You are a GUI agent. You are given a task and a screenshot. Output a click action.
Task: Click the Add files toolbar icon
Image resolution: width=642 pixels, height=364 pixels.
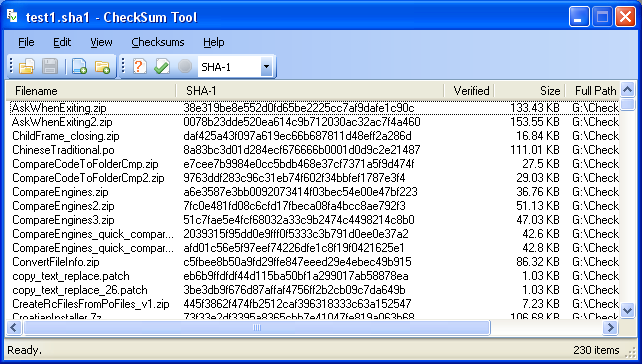(x=79, y=66)
